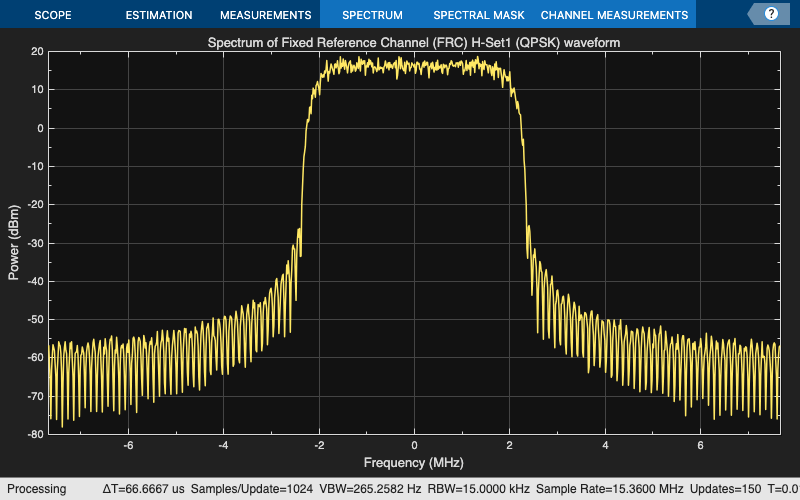Viewport: 800px width, 500px height.
Task: Switch to CHANNEL MEASUREMENTS tab
Action: pos(614,15)
